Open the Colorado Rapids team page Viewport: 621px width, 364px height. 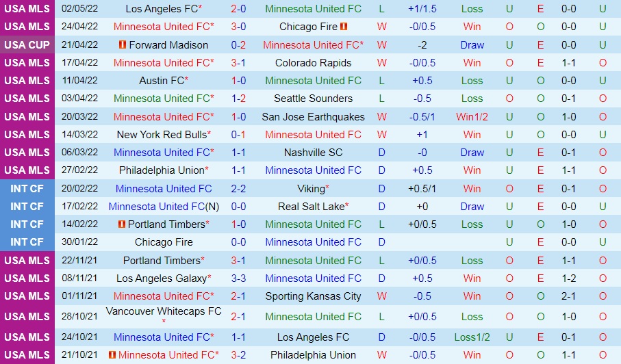point(313,62)
